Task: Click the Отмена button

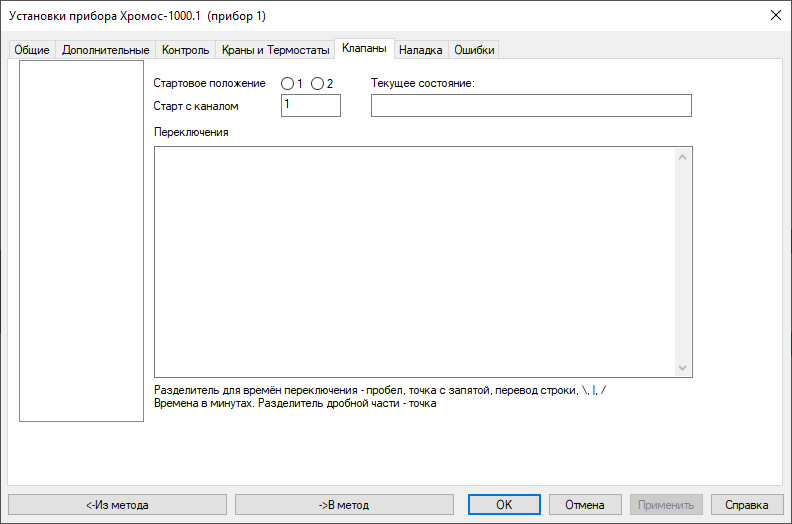Action: (x=585, y=505)
